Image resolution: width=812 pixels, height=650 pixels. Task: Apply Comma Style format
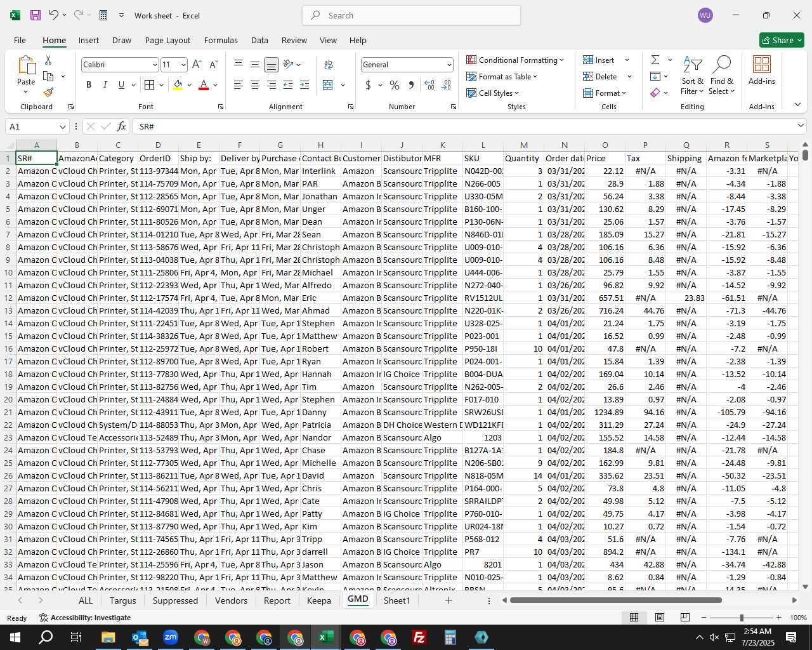coord(411,84)
